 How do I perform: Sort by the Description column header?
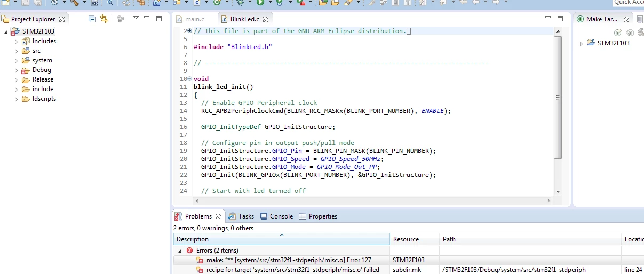click(282, 239)
